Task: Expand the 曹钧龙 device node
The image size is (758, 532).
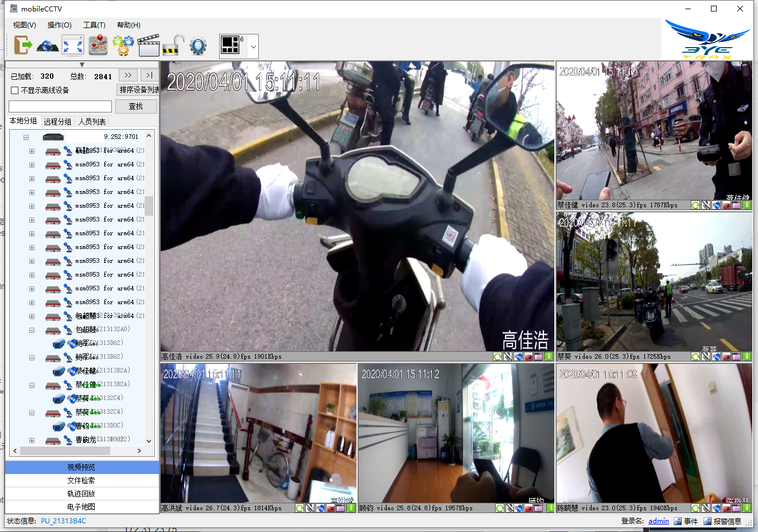Action: pos(32,440)
